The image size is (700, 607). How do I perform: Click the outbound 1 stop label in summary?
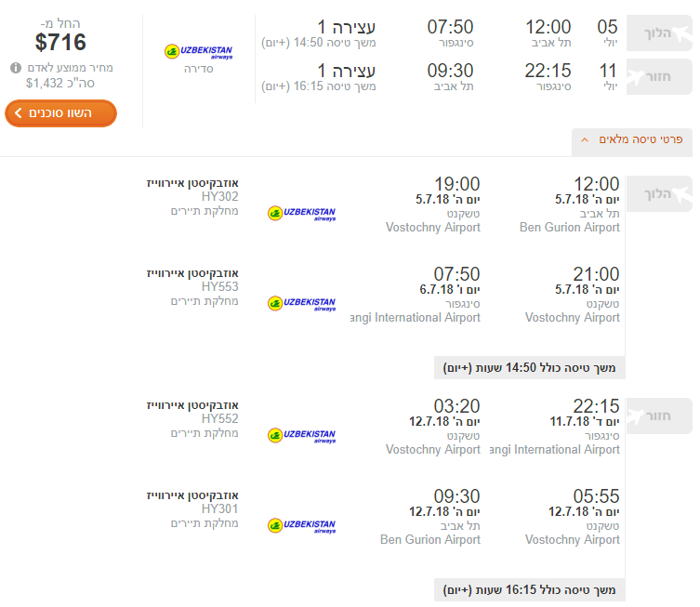point(347,27)
